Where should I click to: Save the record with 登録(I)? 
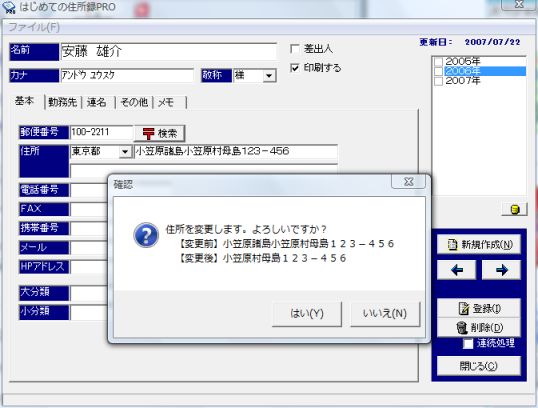(x=479, y=308)
